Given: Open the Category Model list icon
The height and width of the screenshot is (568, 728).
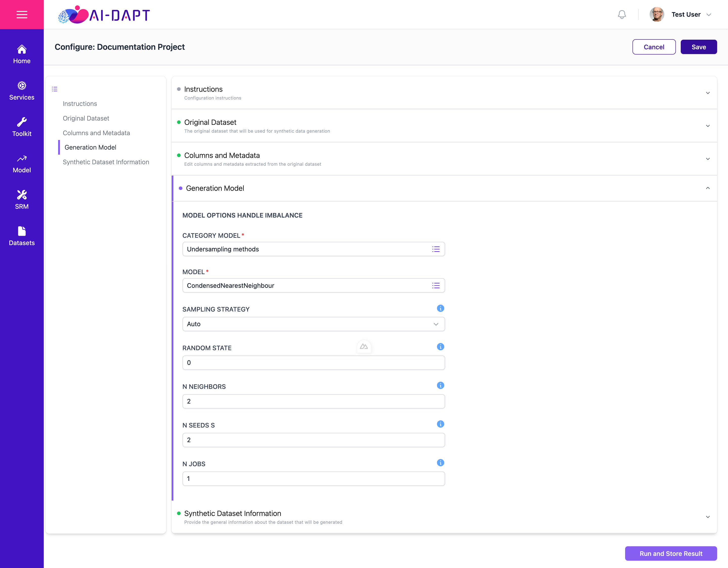Looking at the screenshot, I should 436,249.
